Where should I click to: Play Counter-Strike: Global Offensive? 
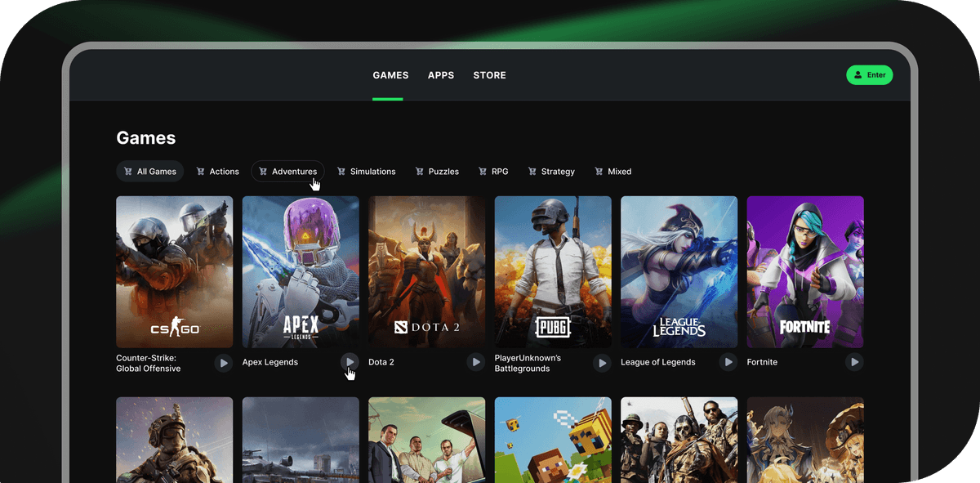pos(224,363)
